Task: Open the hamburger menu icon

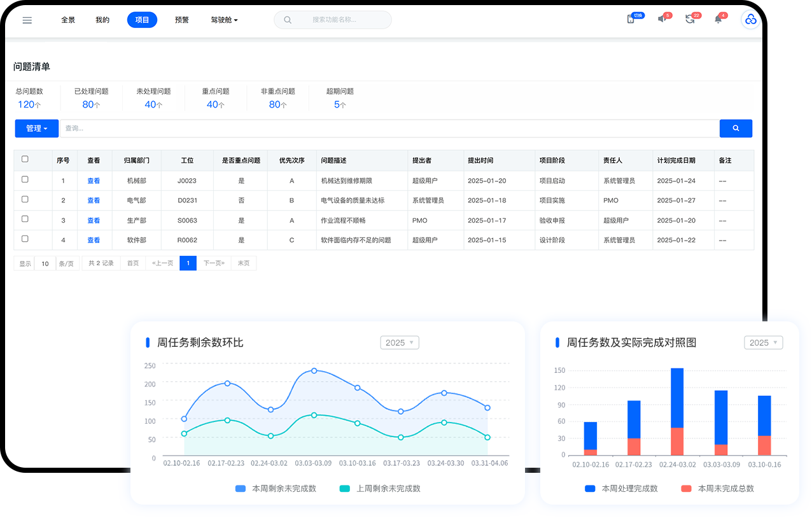Action: point(27,20)
